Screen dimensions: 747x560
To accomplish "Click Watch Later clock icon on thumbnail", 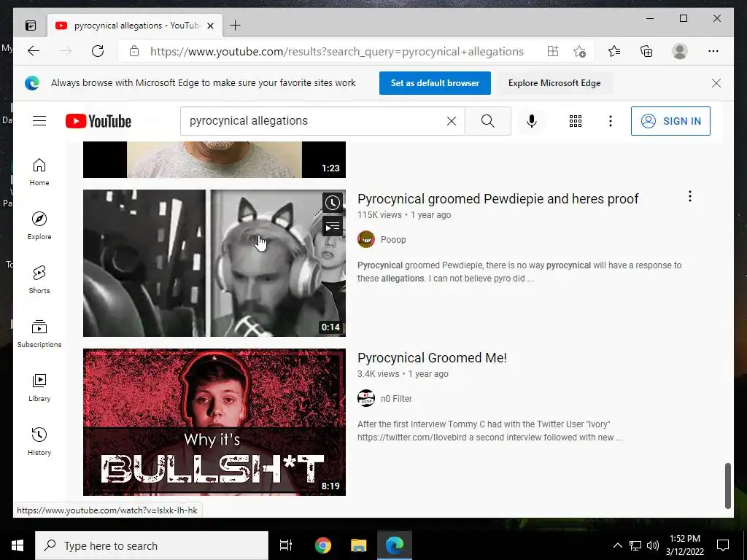I will click(x=333, y=203).
